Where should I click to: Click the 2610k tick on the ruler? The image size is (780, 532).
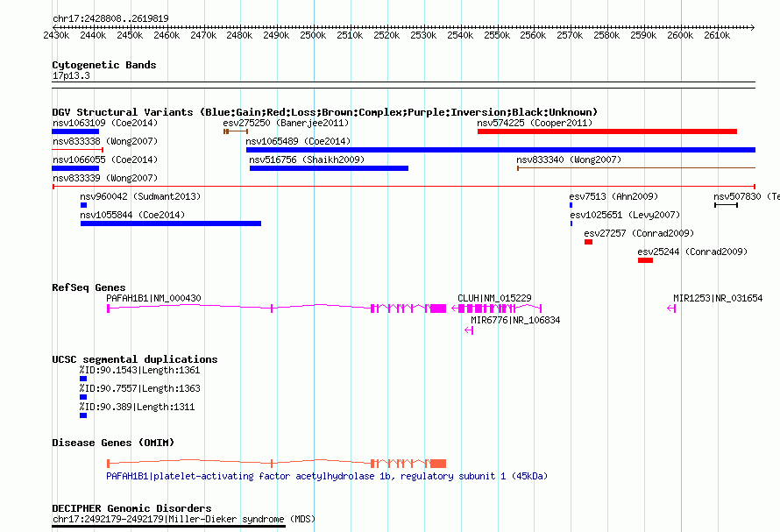pos(717,35)
